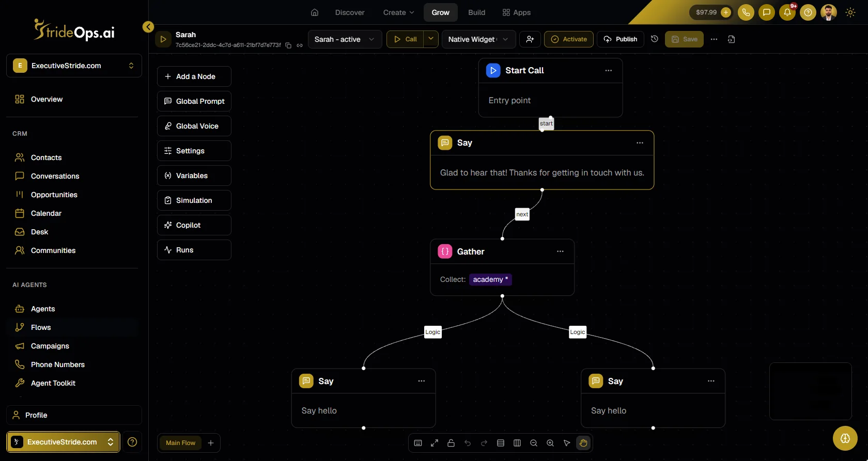Open the help icon beside bottom workspace switcher
Image resolution: width=868 pixels, height=461 pixels.
point(132,442)
